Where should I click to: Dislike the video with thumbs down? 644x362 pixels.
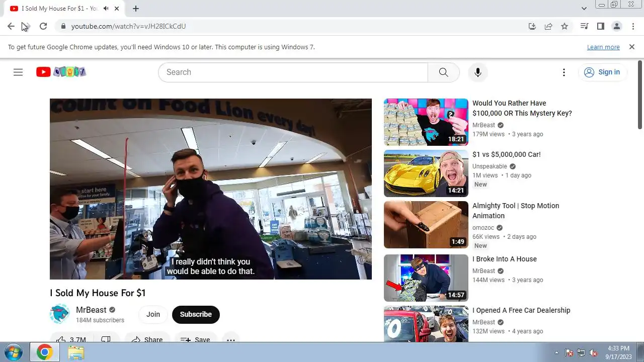pyautogui.click(x=106, y=340)
